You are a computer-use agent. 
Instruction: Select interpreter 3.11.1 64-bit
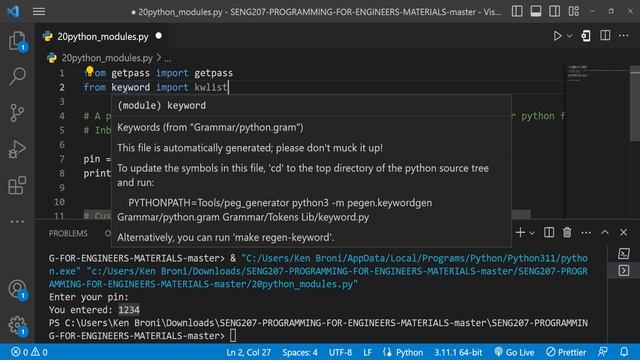(x=458, y=352)
